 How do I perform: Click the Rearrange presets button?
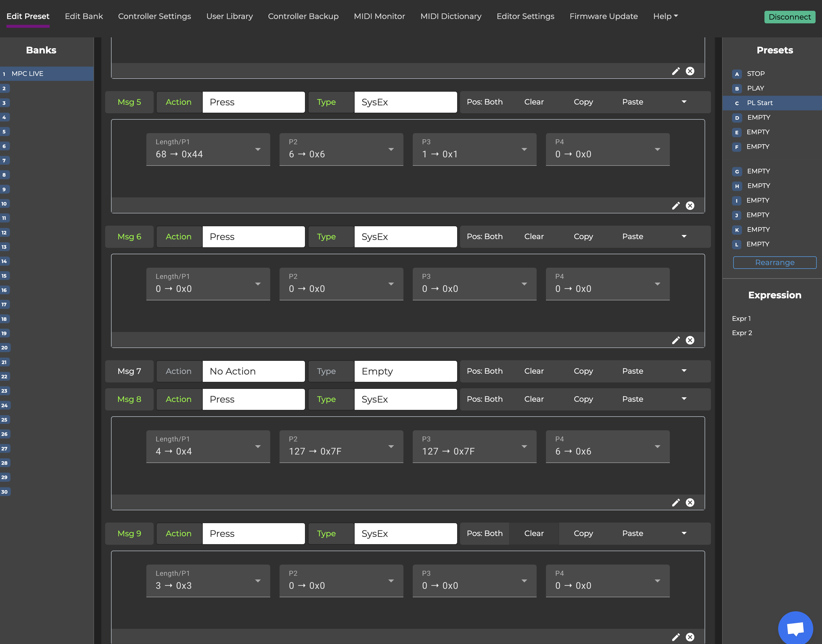[x=774, y=263]
